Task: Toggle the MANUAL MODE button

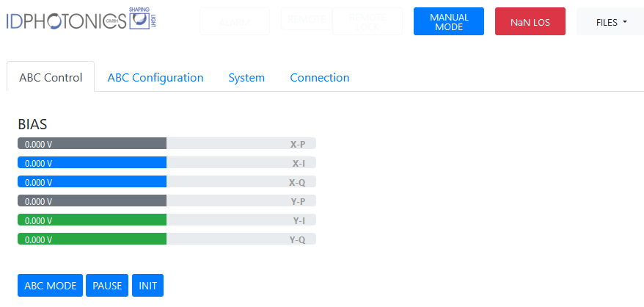Action: [x=448, y=21]
